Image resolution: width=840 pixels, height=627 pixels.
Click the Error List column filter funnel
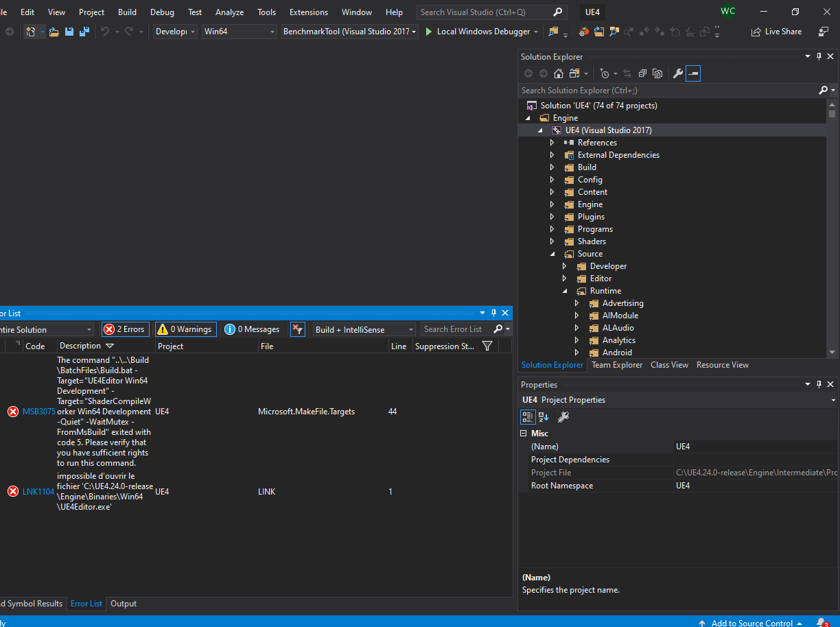487,346
